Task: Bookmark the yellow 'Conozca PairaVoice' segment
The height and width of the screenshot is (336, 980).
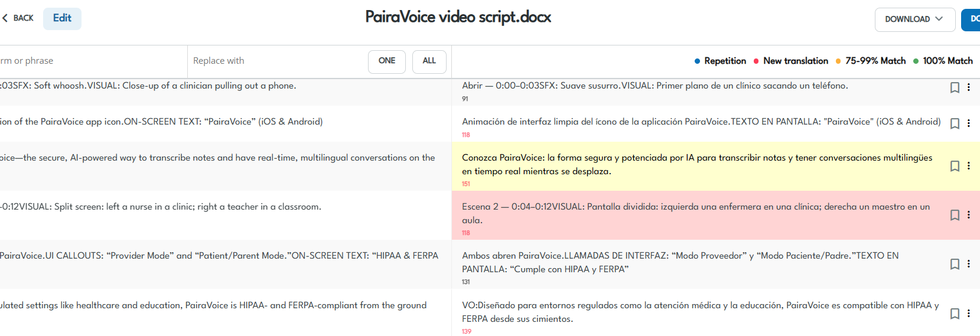Action: [955, 166]
